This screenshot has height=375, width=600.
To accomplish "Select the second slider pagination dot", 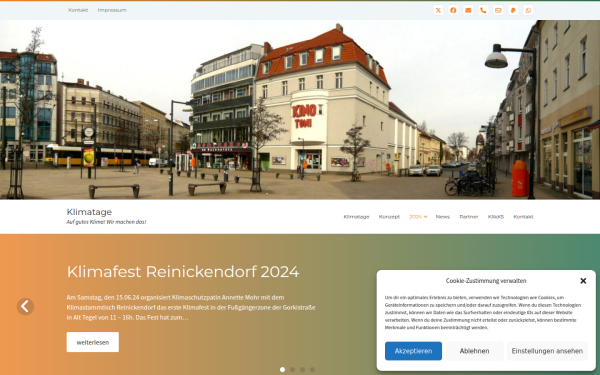I will pyautogui.click(x=292, y=370).
